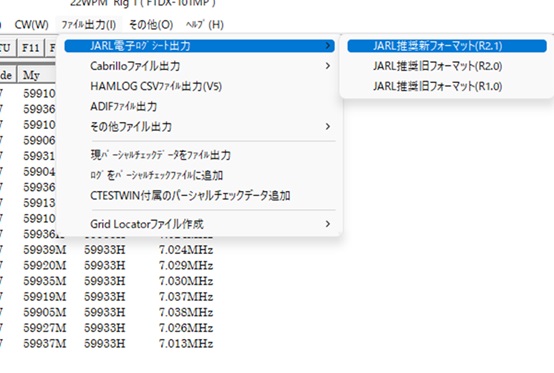Viewport: 554px width, 373px height.
Task: Select the 59927M cell
Action: tap(45, 328)
